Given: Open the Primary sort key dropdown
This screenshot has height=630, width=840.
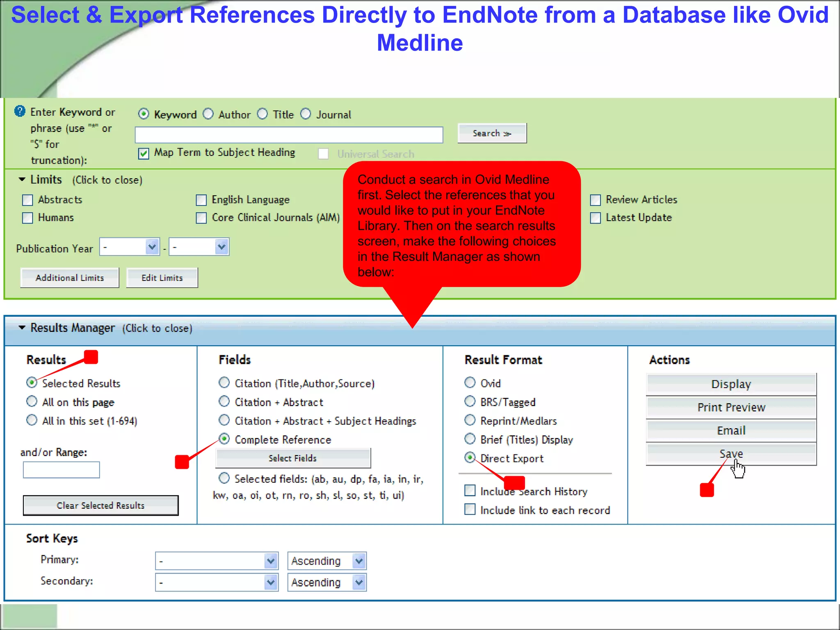Looking at the screenshot, I should (217, 561).
